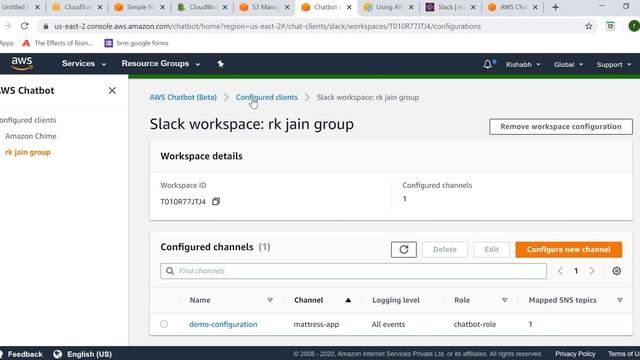Select the demo-configuration radio button
The width and height of the screenshot is (640, 360).
(164, 324)
